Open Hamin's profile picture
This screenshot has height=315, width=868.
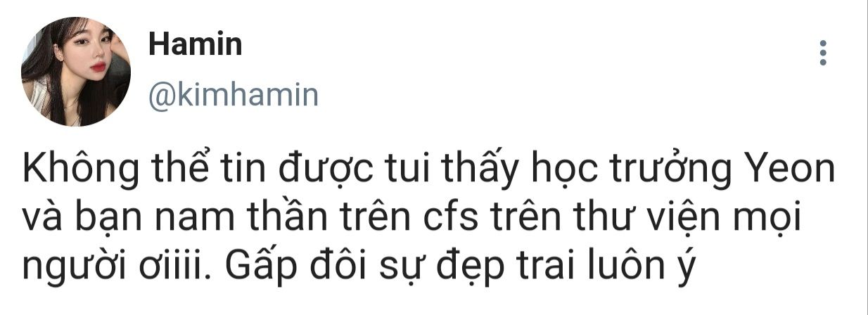76,72
